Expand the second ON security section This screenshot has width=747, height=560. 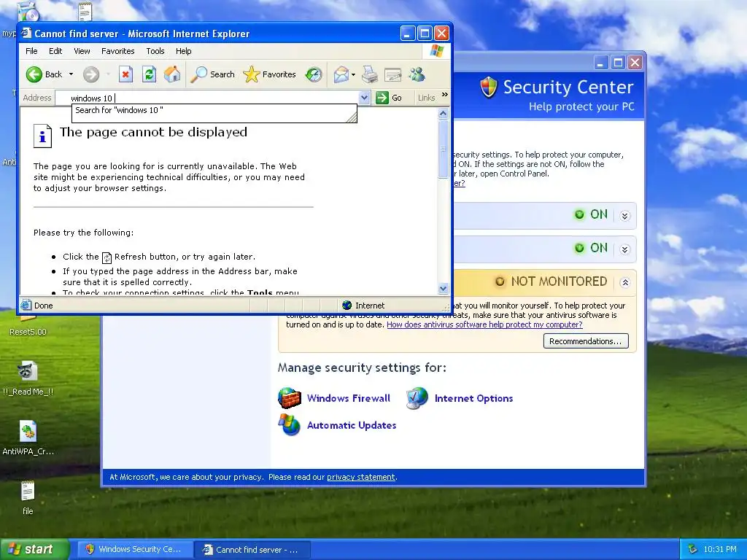(x=625, y=249)
